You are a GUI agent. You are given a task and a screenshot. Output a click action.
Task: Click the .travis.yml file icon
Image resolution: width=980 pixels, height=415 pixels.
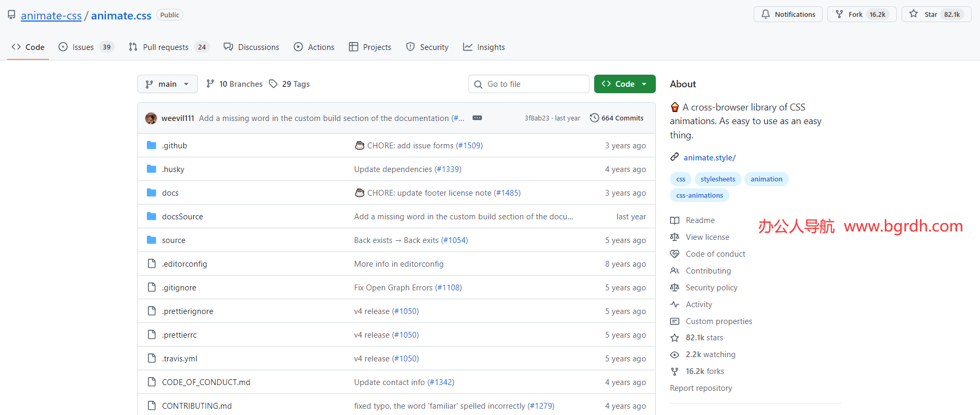point(152,358)
